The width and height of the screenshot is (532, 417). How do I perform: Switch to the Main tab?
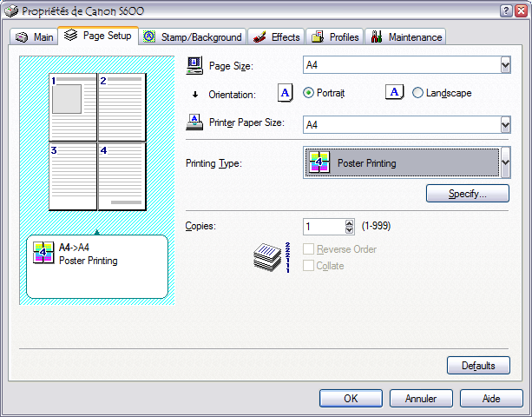pos(34,37)
